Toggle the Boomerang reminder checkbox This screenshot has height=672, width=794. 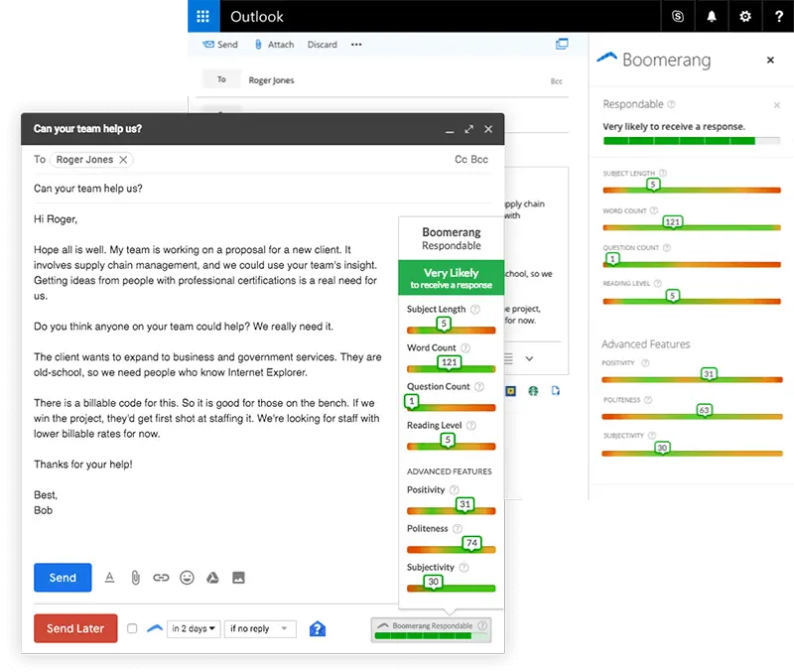132,628
